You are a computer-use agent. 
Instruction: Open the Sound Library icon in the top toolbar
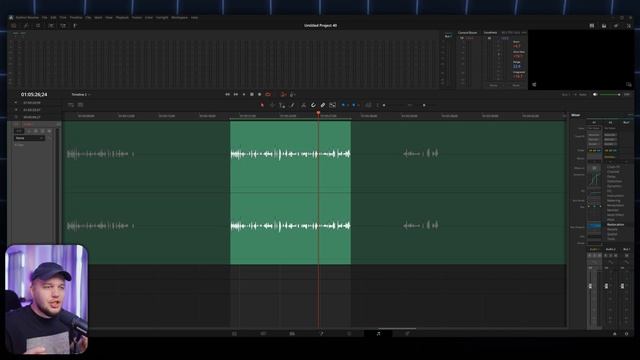pos(51,25)
